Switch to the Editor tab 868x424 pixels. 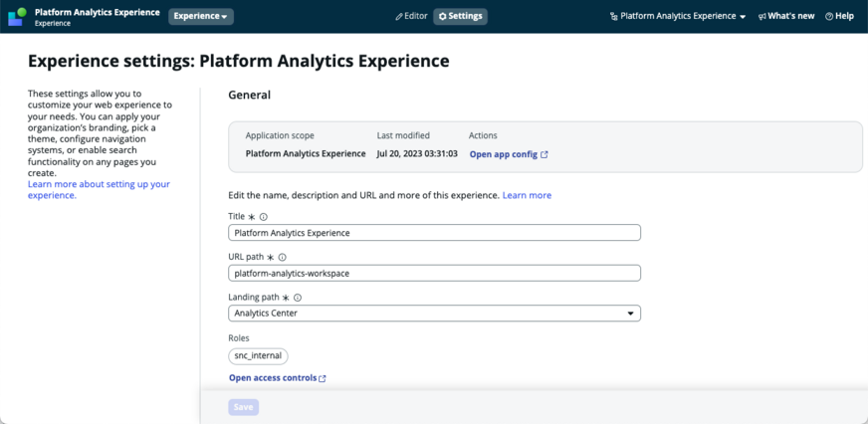click(x=411, y=16)
